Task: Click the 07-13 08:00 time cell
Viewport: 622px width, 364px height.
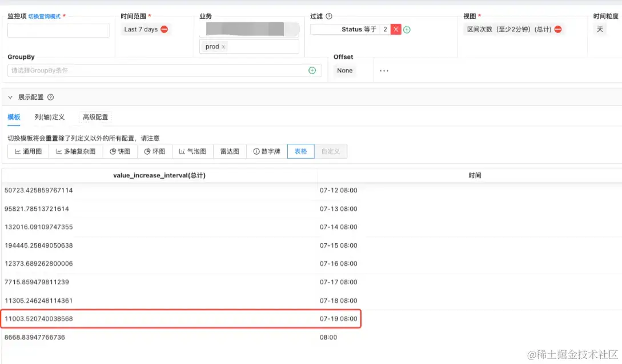Action: (338, 209)
